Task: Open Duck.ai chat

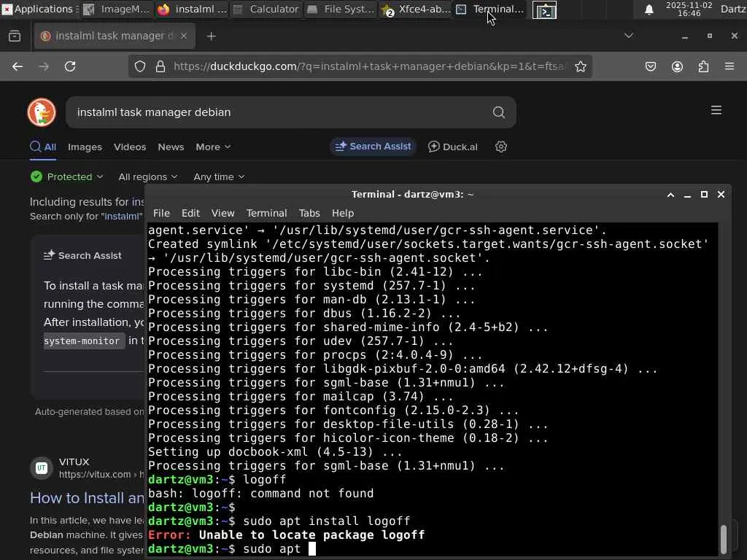Action: tap(452, 147)
